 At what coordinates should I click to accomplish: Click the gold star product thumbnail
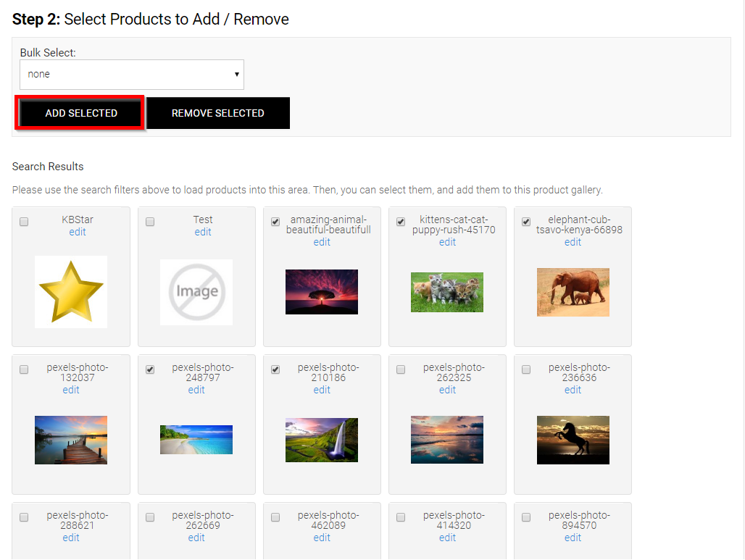(x=70, y=292)
